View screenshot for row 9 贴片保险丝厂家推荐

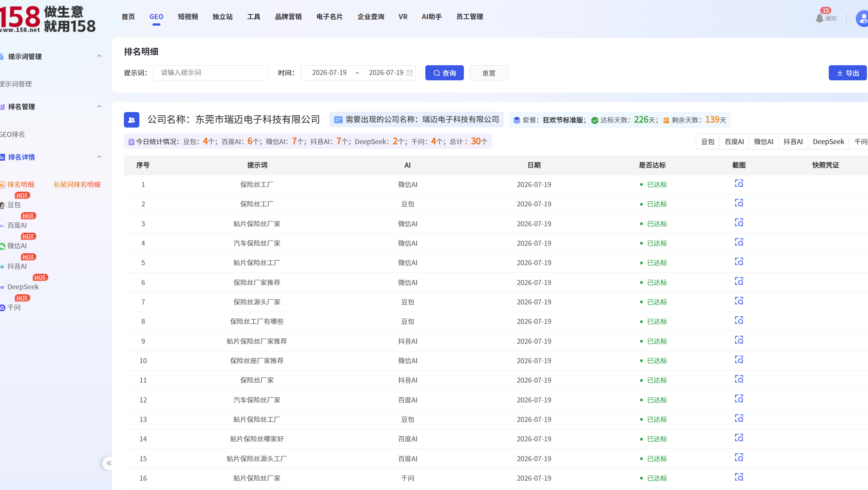point(739,340)
